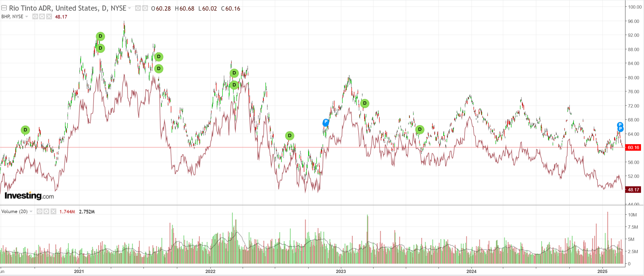Click the 2.5M volume axis label

(x=633, y=252)
